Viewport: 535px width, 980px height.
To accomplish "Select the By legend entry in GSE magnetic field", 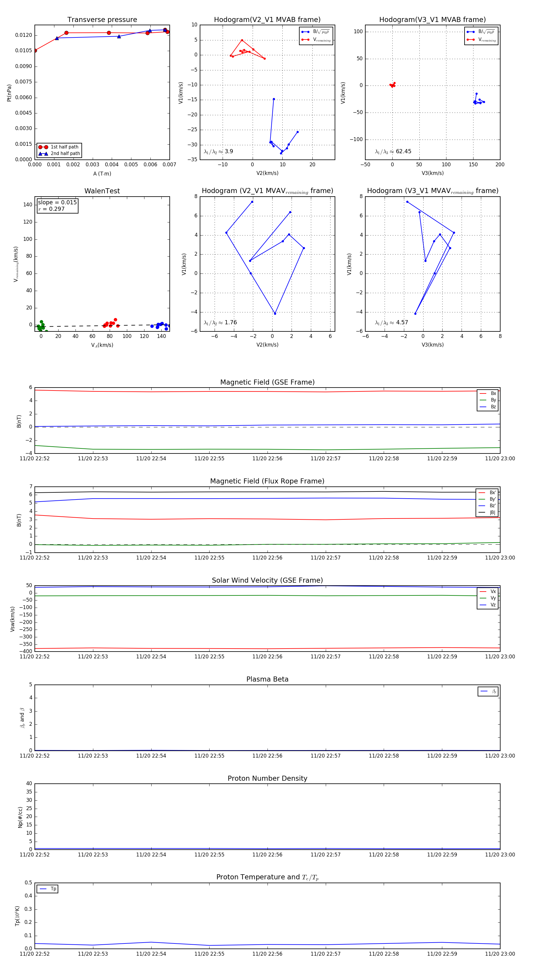I will click(488, 400).
